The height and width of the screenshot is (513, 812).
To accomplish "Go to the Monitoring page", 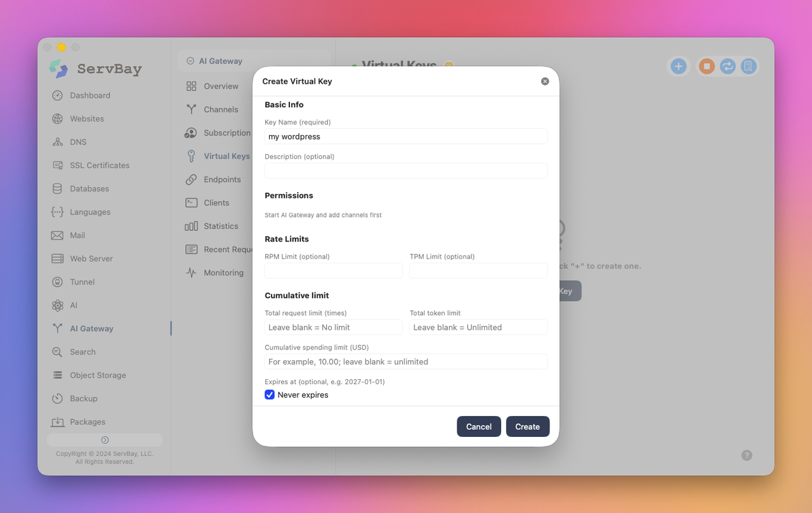I will click(x=223, y=273).
